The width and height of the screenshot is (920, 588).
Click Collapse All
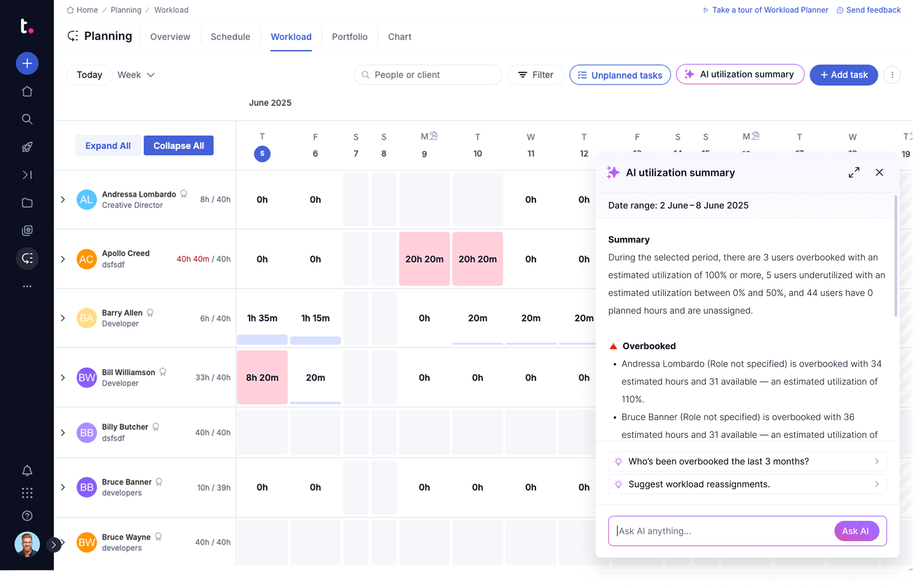point(179,146)
